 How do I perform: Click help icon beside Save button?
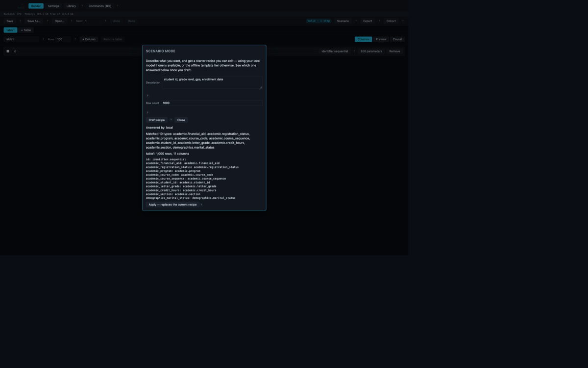click(20, 21)
